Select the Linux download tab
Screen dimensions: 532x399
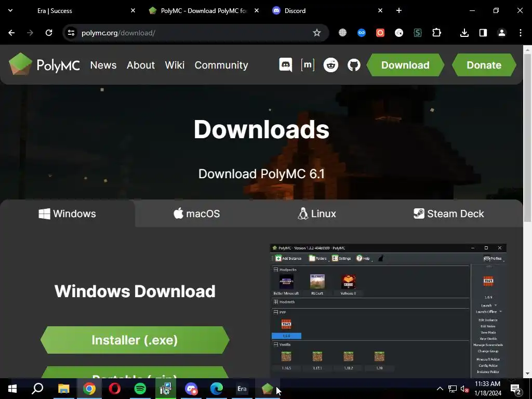316,214
